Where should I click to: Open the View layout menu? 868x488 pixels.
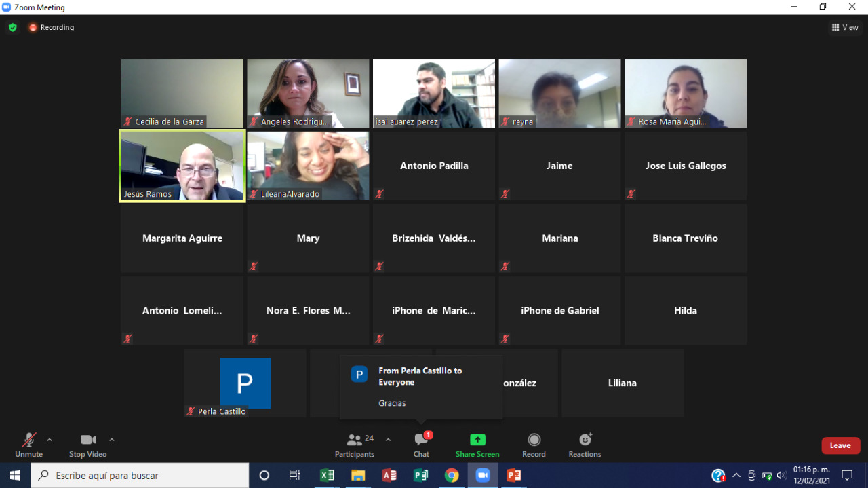(x=845, y=28)
